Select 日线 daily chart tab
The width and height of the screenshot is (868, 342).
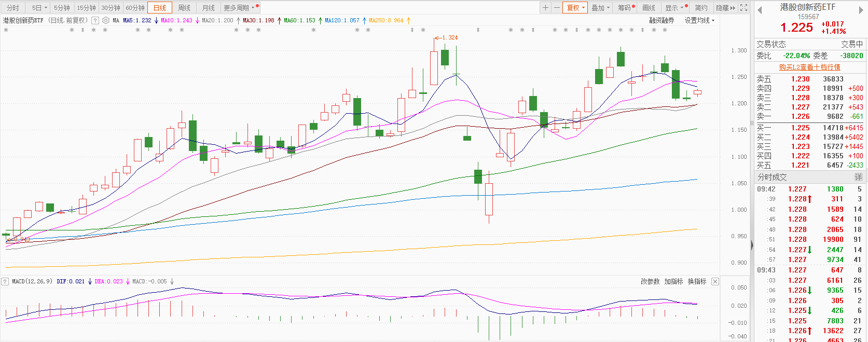click(x=160, y=8)
